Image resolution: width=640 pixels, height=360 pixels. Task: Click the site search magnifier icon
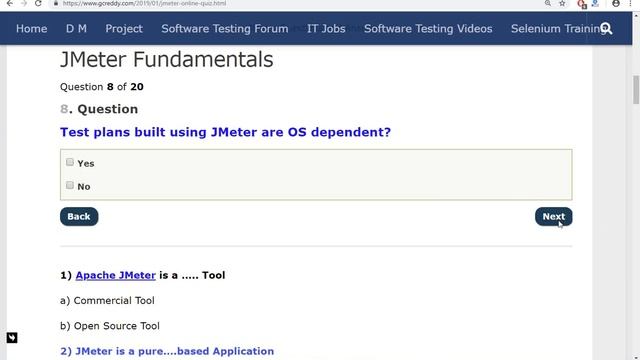pos(607,29)
